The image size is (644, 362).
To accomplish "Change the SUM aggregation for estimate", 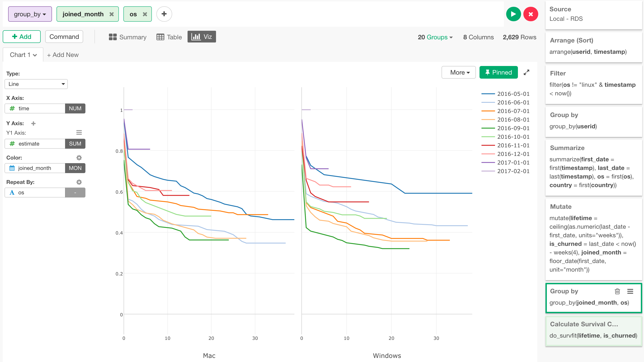I will click(75, 144).
